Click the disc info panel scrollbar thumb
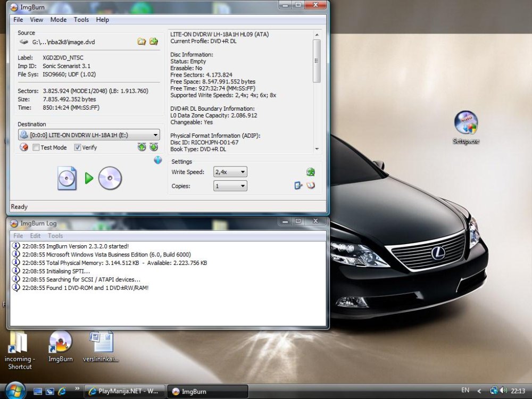Viewport: 532px width, 399px height. (317, 61)
